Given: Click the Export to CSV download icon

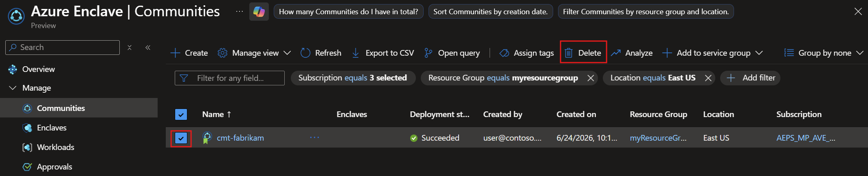Looking at the screenshot, I should coord(356,53).
